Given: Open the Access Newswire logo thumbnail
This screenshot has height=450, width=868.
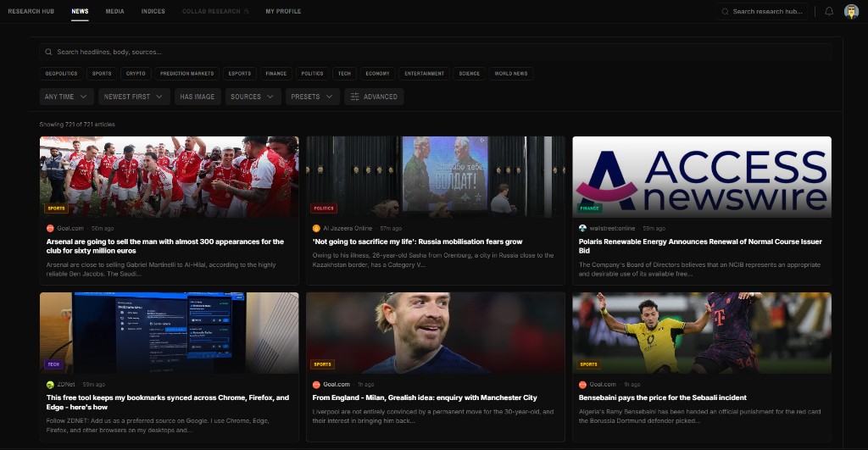Looking at the screenshot, I should pos(702,176).
